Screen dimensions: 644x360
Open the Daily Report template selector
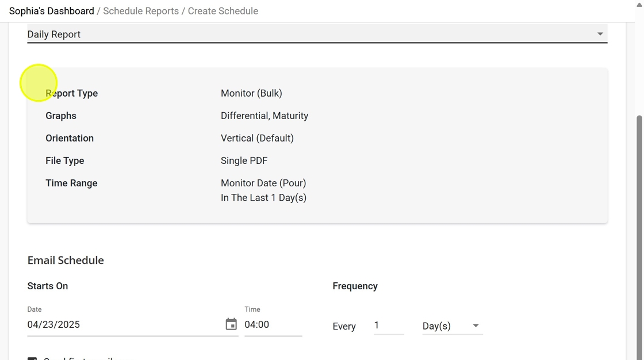point(317,34)
